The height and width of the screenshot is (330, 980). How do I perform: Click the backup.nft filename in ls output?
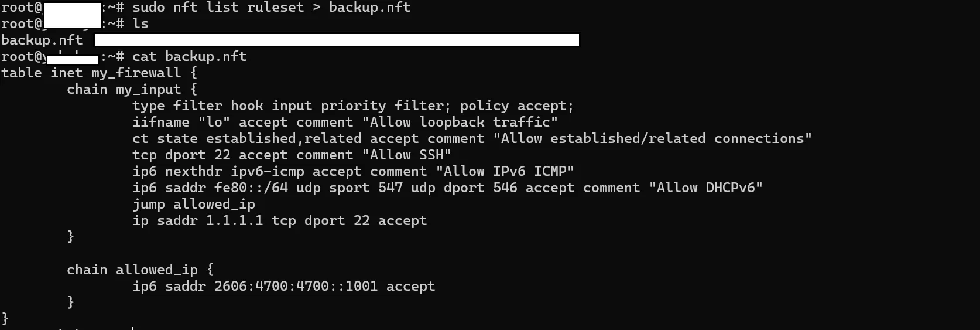click(42, 40)
